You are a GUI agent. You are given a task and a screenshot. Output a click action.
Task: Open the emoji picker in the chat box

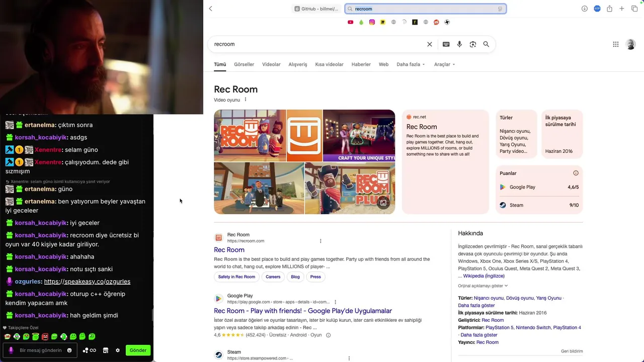(69, 350)
